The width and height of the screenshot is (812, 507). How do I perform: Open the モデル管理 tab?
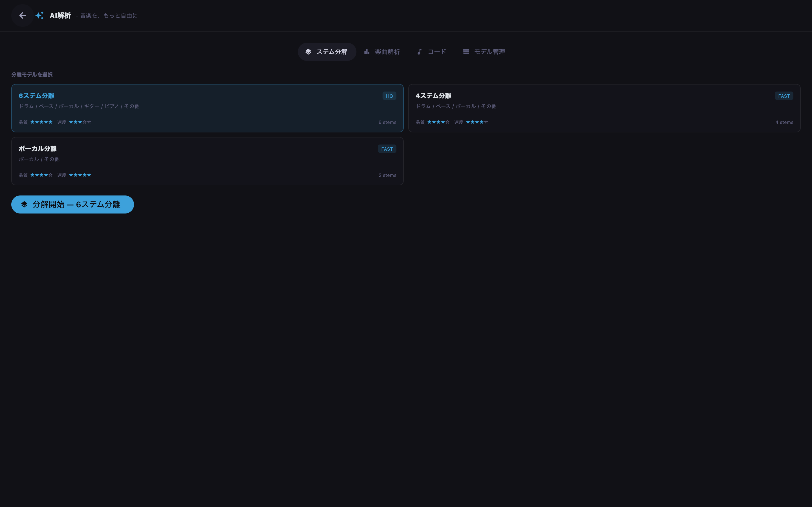pyautogui.click(x=484, y=52)
